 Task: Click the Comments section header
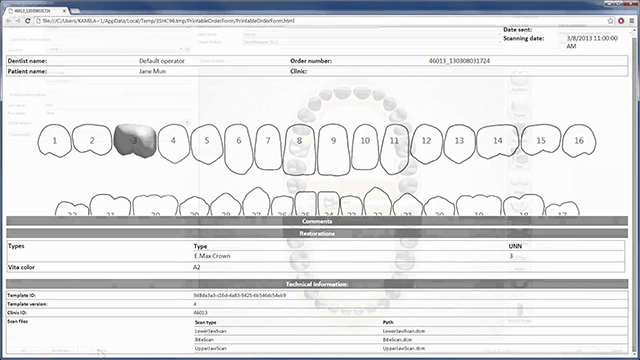(x=317, y=221)
